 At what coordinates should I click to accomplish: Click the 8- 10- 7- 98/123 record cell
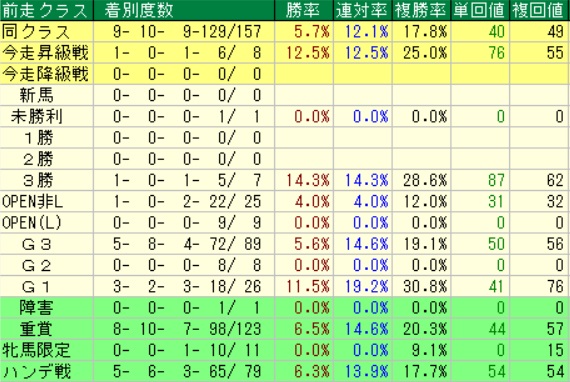tap(184, 329)
